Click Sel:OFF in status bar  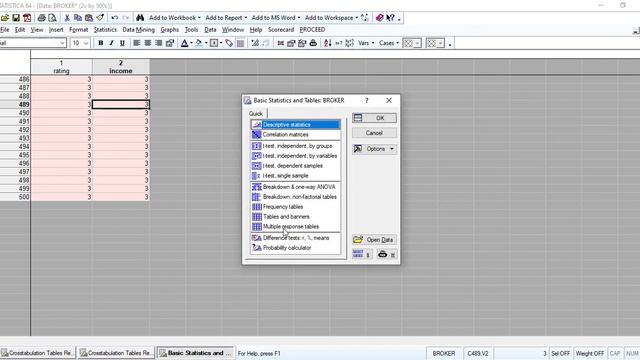(x=560, y=353)
